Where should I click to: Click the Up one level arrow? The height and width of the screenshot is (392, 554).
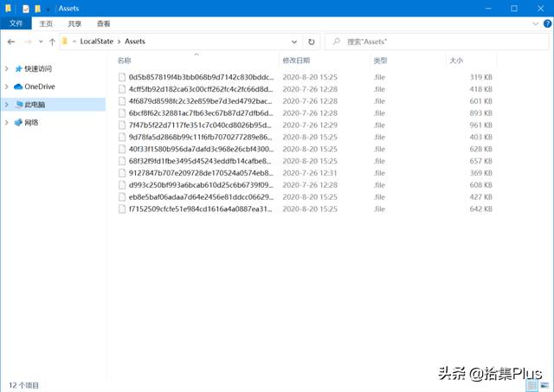pyautogui.click(x=52, y=41)
